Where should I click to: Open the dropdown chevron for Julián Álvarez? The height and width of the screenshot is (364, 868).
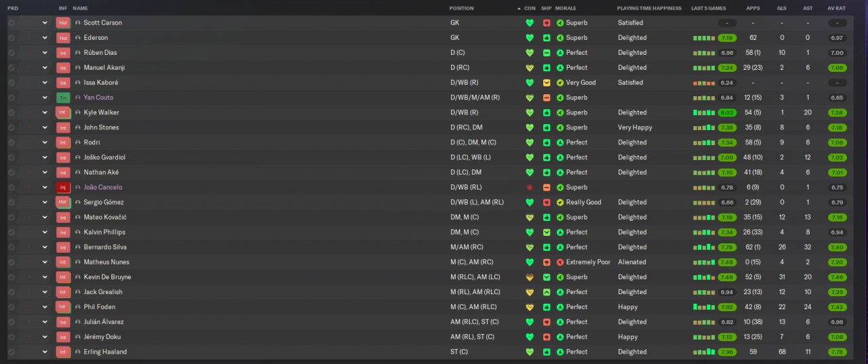[x=45, y=322]
